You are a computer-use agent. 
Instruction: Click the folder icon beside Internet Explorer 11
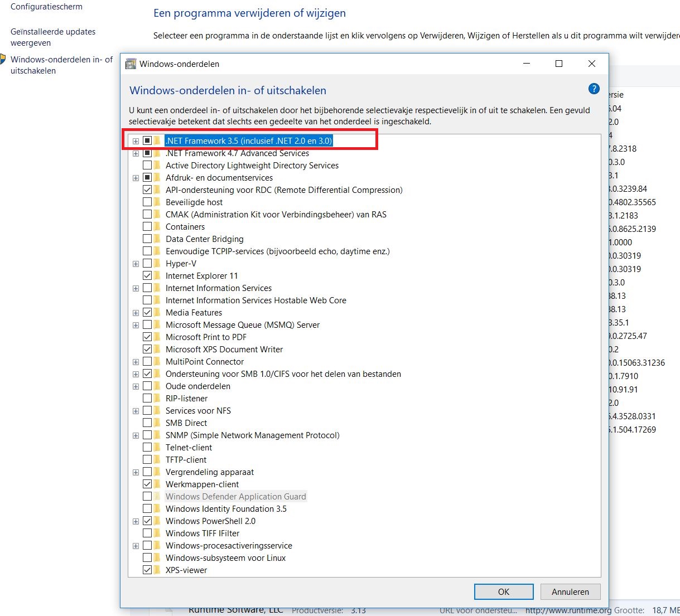(157, 276)
